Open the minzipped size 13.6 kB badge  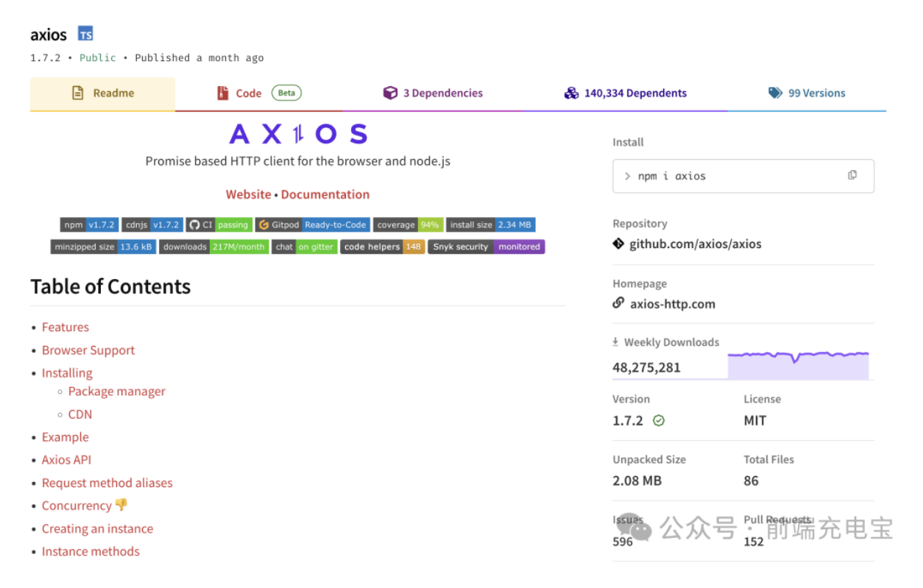pos(103,247)
